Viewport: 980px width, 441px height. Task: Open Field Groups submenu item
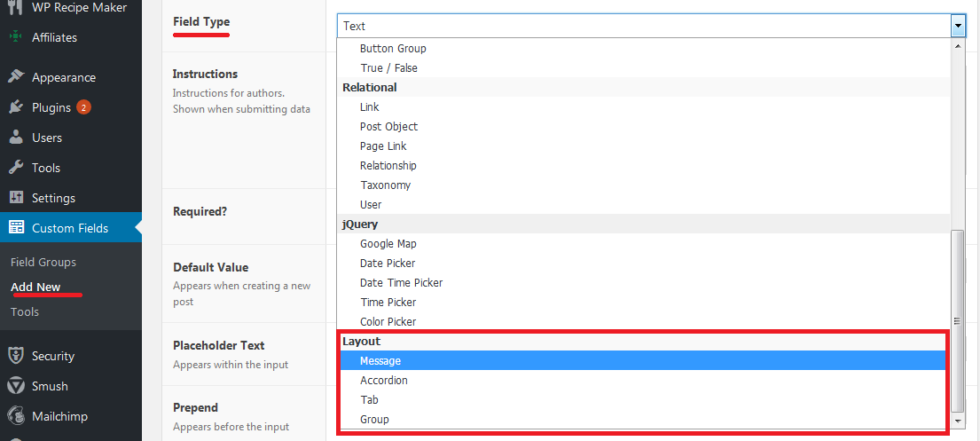43,262
